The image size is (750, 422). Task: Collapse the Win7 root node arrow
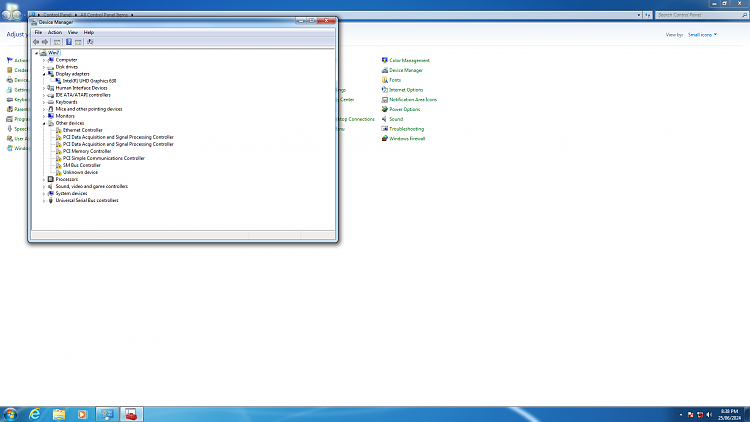pos(36,53)
